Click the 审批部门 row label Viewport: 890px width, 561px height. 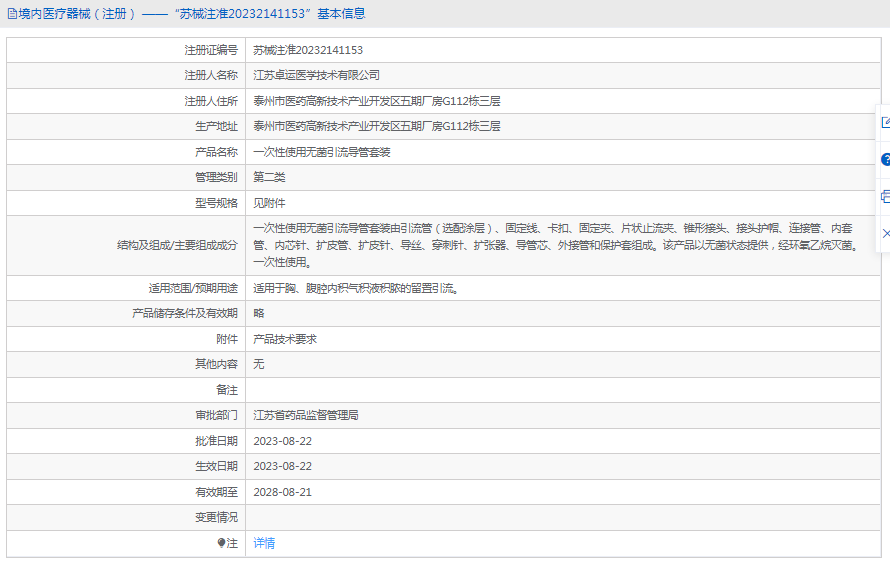point(216,415)
